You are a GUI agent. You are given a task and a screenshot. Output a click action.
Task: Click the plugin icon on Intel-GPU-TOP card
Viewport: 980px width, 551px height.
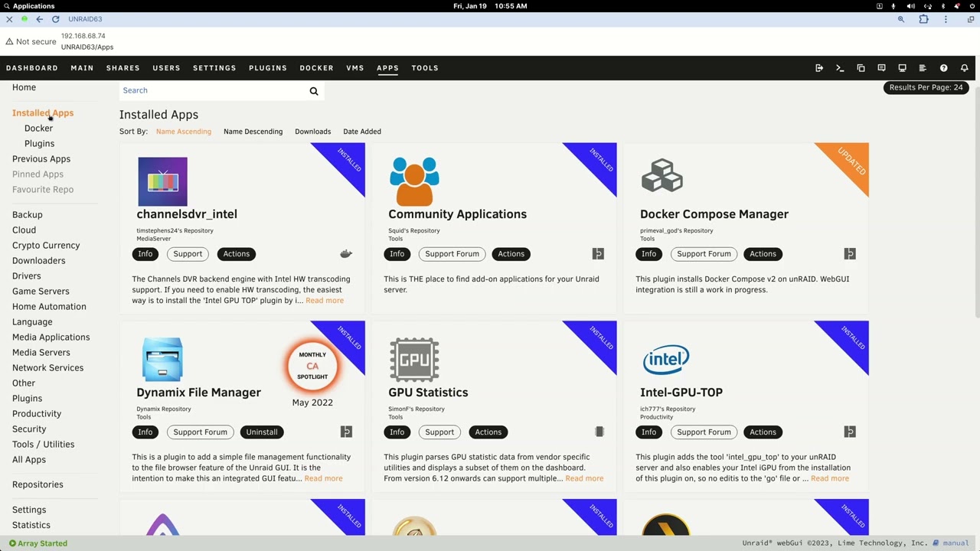pyautogui.click(x=850, y=432)
